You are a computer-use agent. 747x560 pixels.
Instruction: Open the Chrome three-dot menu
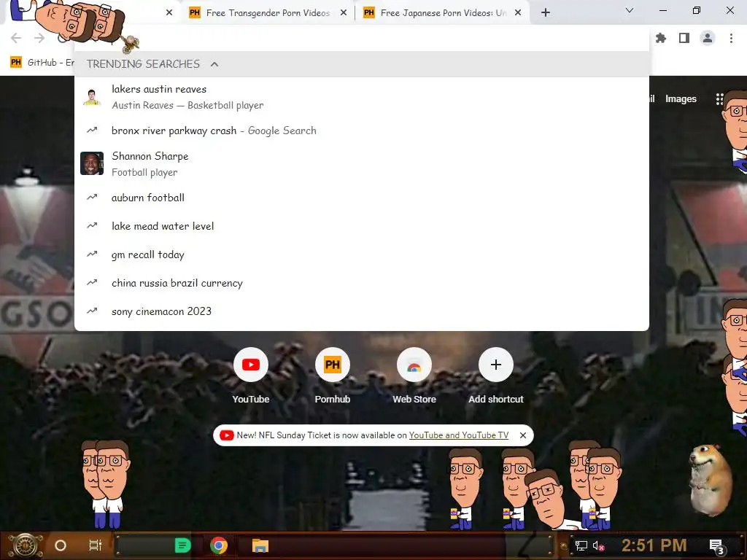pos(731,38)
